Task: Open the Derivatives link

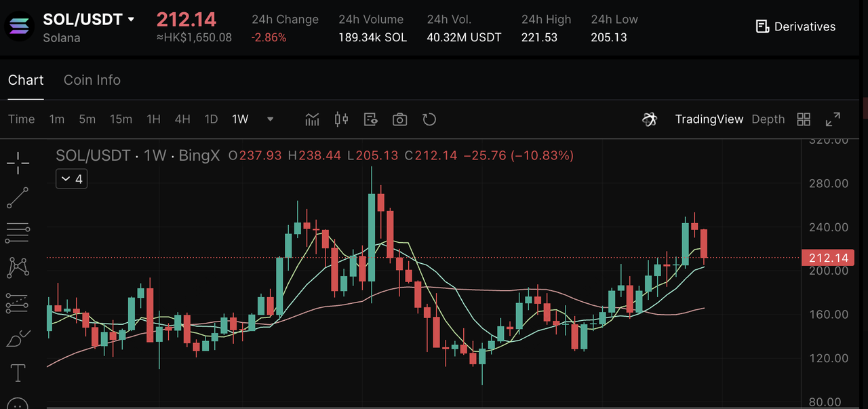Action: click(x=795, y=26)
